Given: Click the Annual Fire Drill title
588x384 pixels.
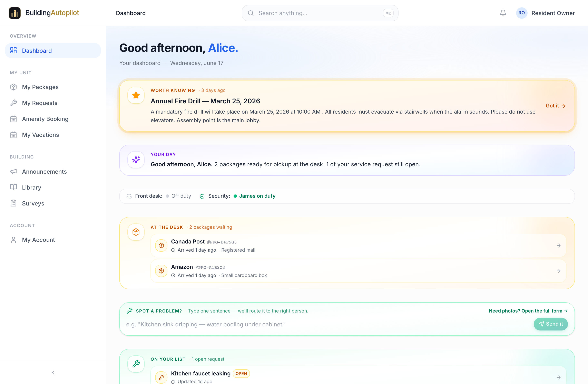Looking at the screenshot, I should [x=205, y=101].
